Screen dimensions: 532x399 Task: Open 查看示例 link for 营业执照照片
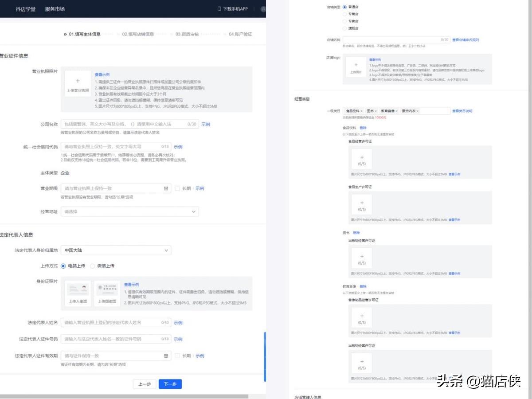pos(102,74)
